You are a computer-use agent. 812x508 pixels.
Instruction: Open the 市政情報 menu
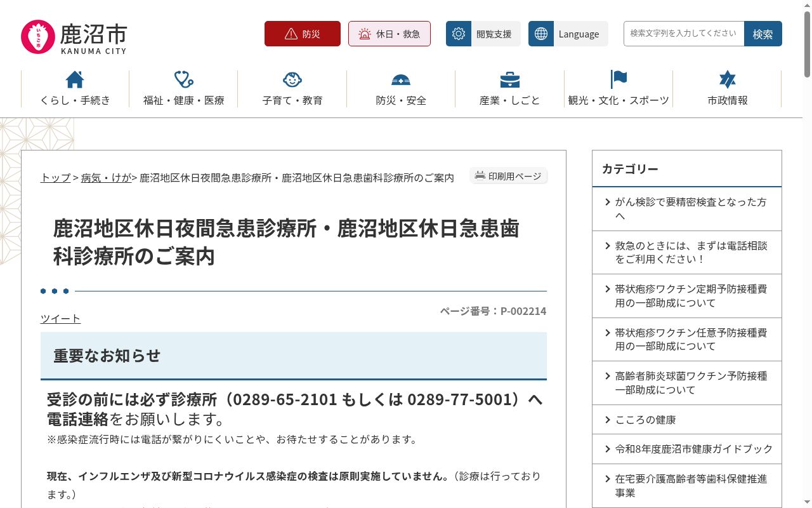point(728,89)
